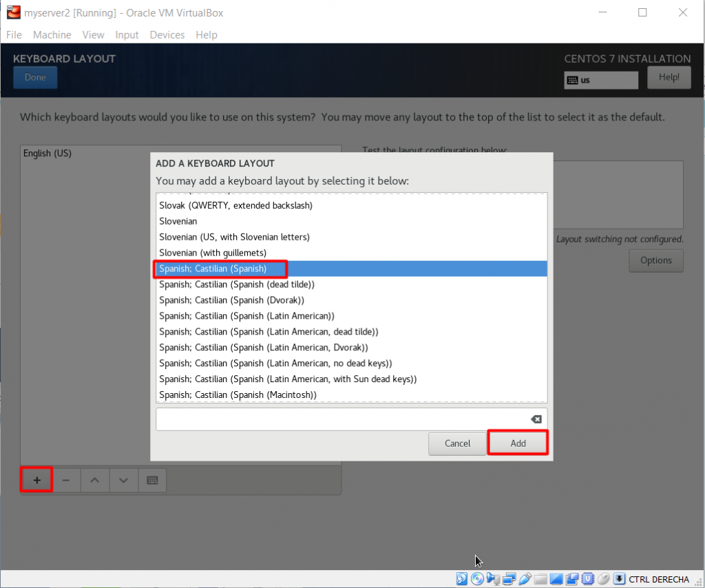This screenshot has height=588, width=705.
Task: Select Spanish (Latin American, dead tilde) layout
Action: pos(352,332)
